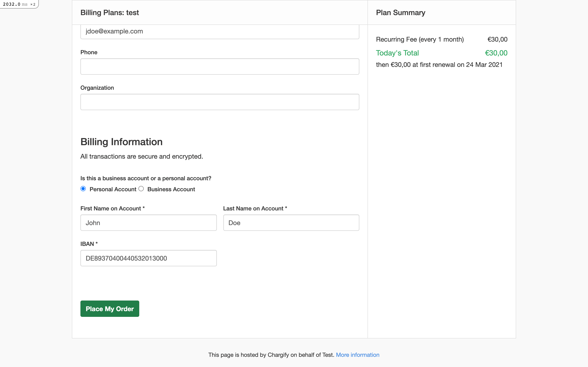The width and height of the screenshot is (588, 367).
Task: Click the Billing Plans: test heading
Action: (110, 12)
